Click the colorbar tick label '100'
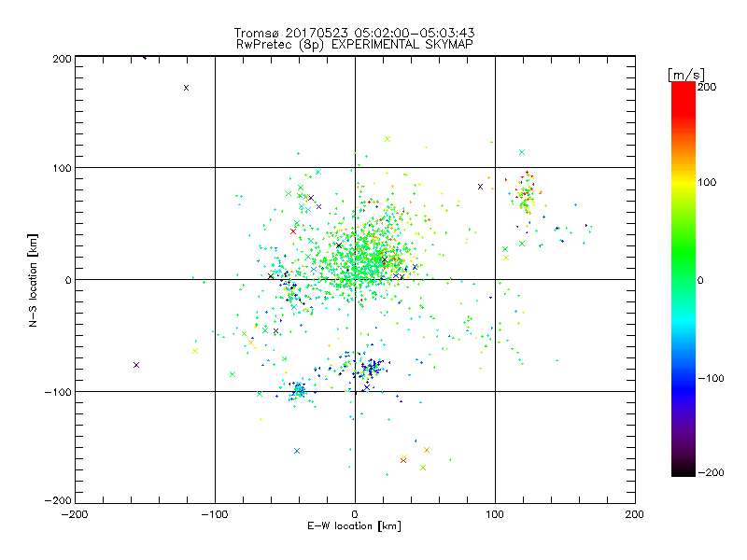Screen dimensions: 747x560 coord(707,182)
